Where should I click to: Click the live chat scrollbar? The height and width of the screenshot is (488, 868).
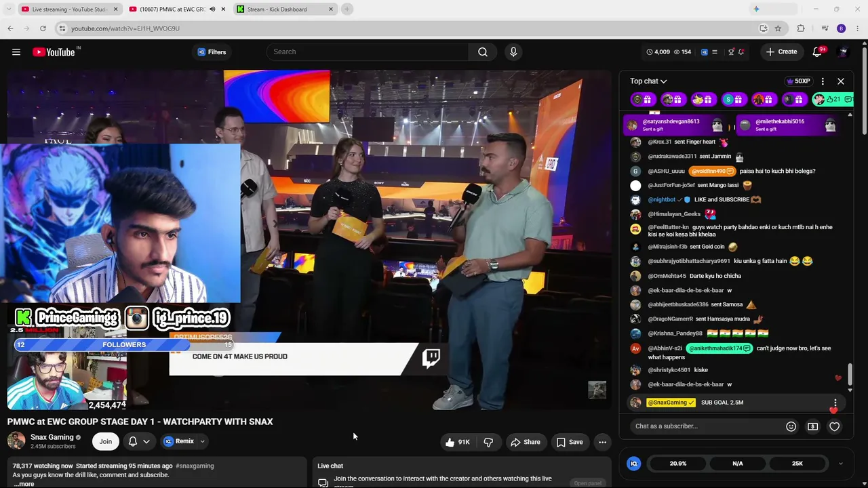click(x=850, y=373)
